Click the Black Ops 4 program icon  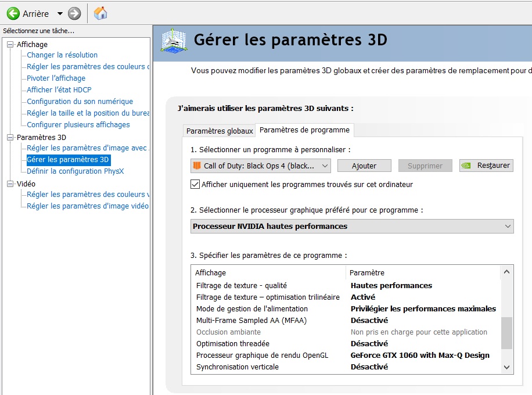196,166
